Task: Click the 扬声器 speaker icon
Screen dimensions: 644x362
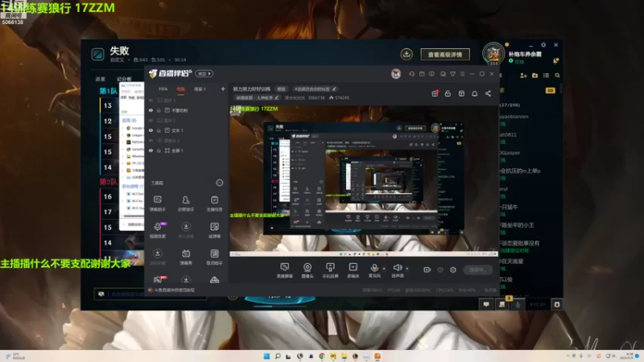Action: point(397,268)
